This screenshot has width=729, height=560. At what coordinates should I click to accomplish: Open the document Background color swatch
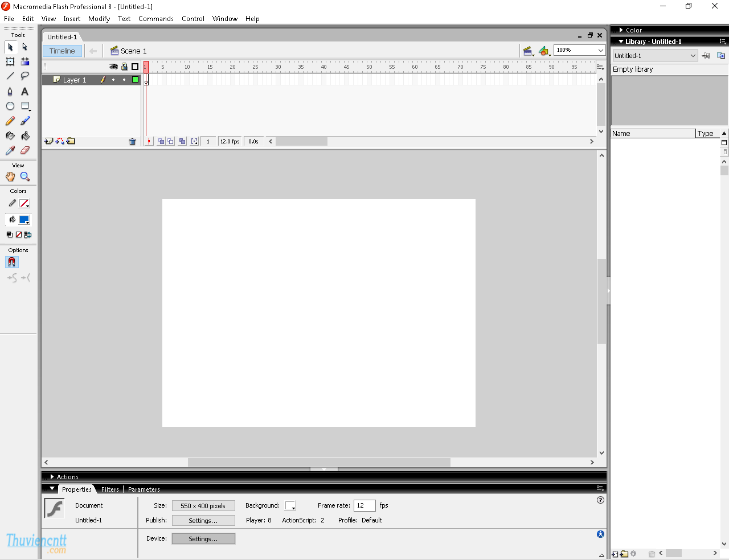[290, 505]
